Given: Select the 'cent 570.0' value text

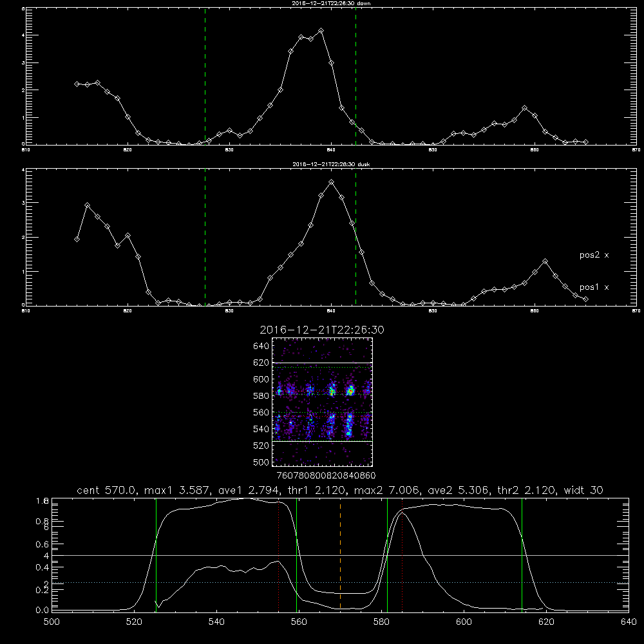Looking at the screenshot, I should coord(107,490).
